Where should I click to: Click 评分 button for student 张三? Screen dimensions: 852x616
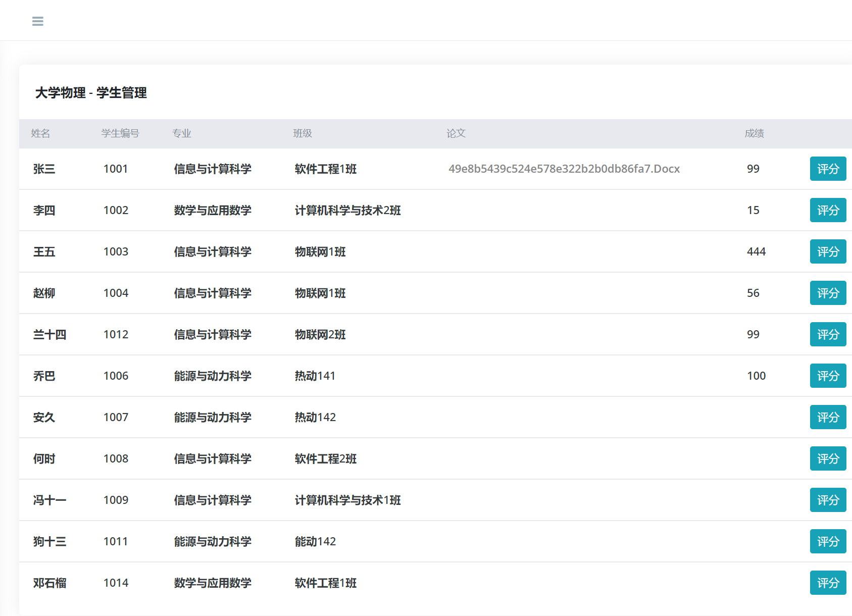point(828,169)
